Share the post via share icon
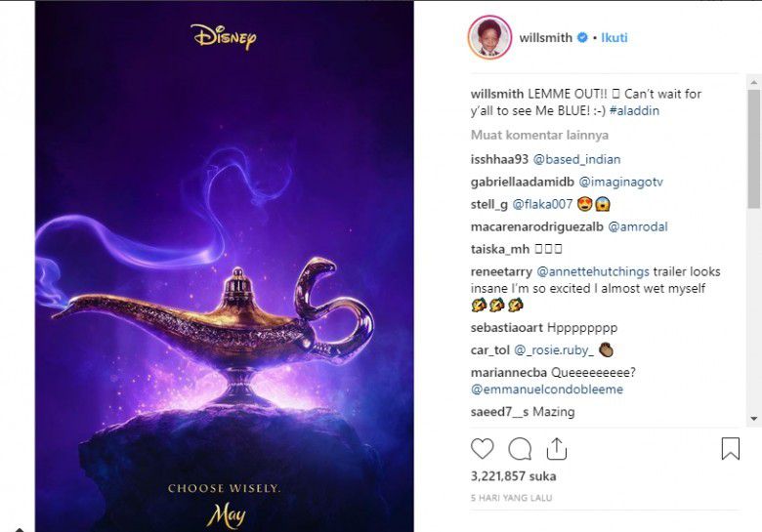The width and height of the screenshot is (762, 532). (x=557, y=448)
